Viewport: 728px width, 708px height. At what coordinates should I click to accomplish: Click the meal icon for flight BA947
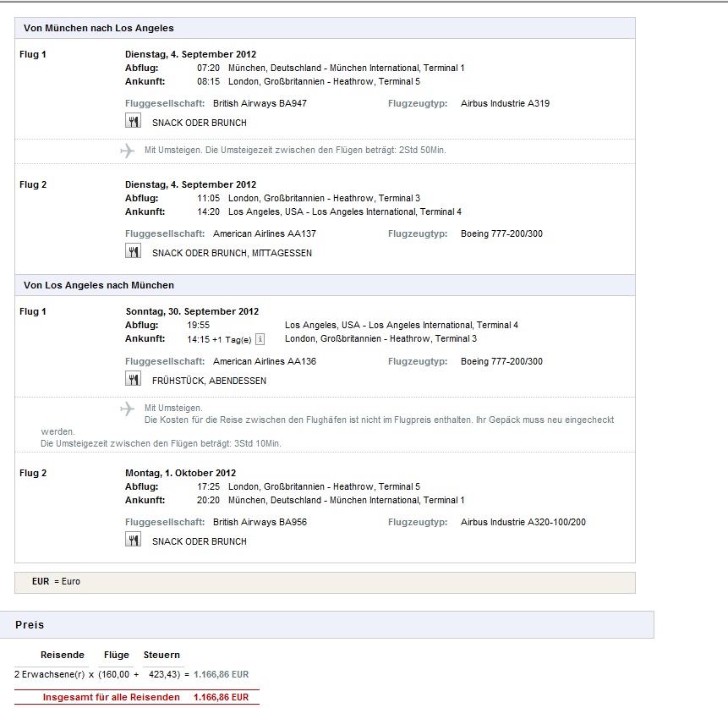tap(133, 122)
